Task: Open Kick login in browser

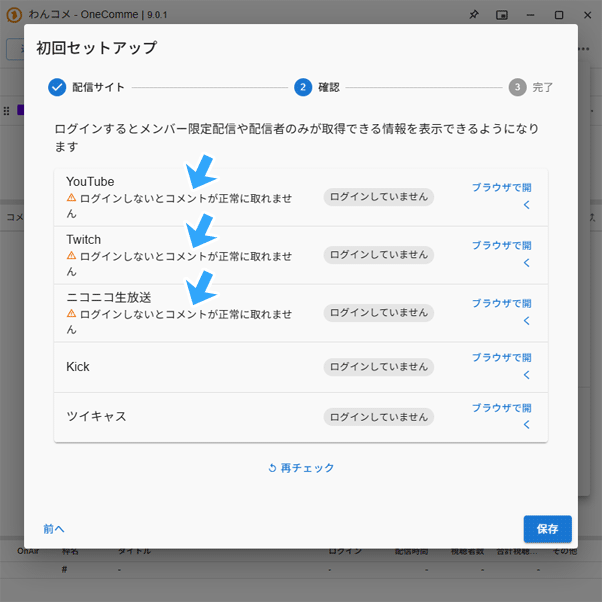Action: point(501,366)
